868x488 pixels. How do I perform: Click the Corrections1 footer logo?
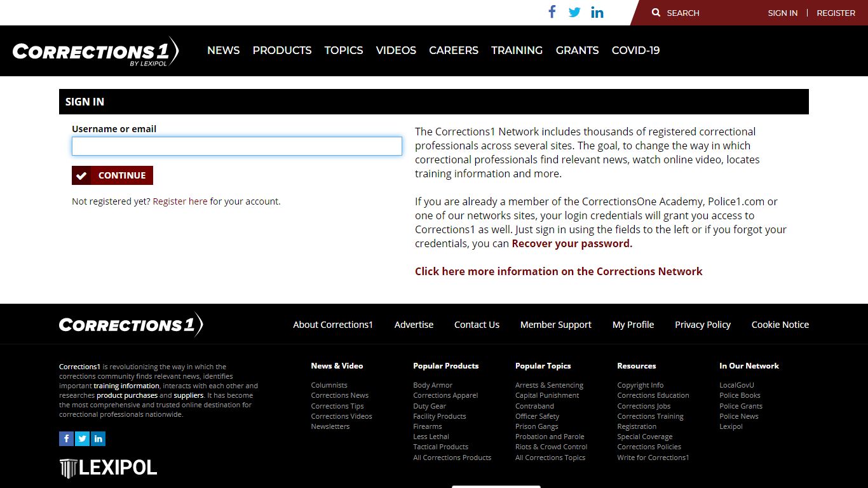pos(131,325)
